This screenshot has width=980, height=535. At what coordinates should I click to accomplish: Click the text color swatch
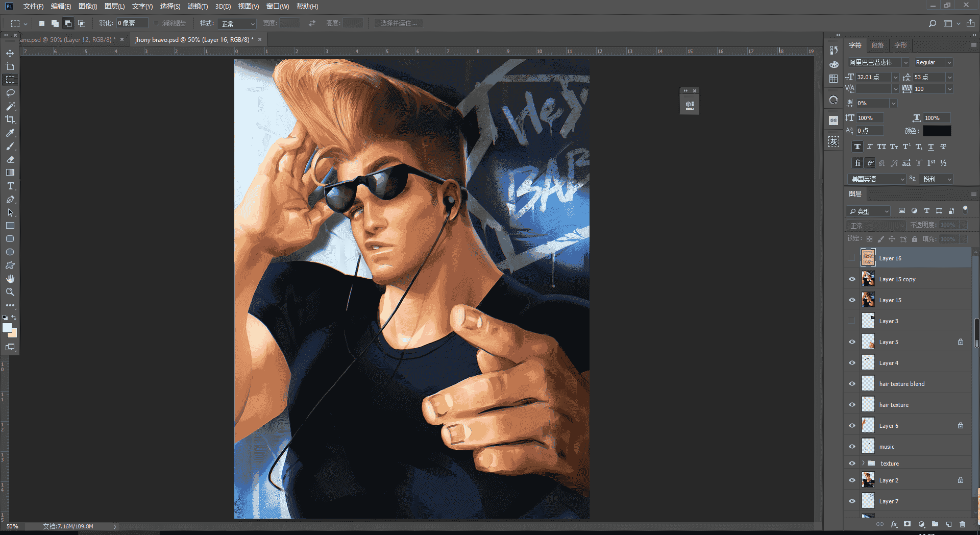937,131
